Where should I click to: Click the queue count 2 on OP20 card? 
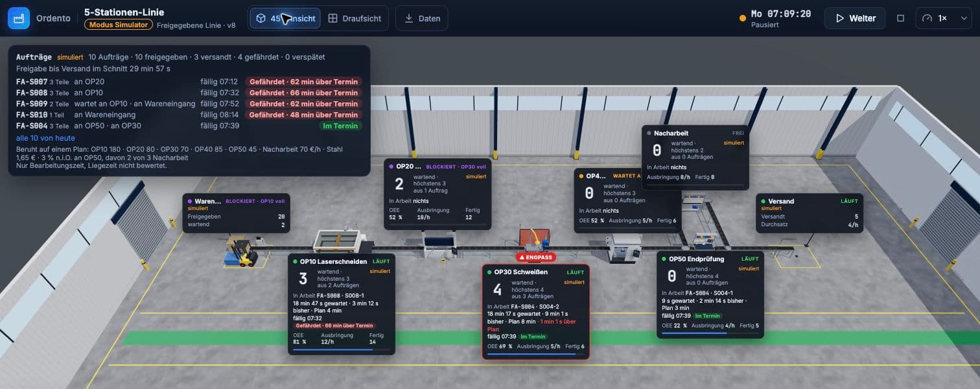pyautogui.click(x=399, y=184)
